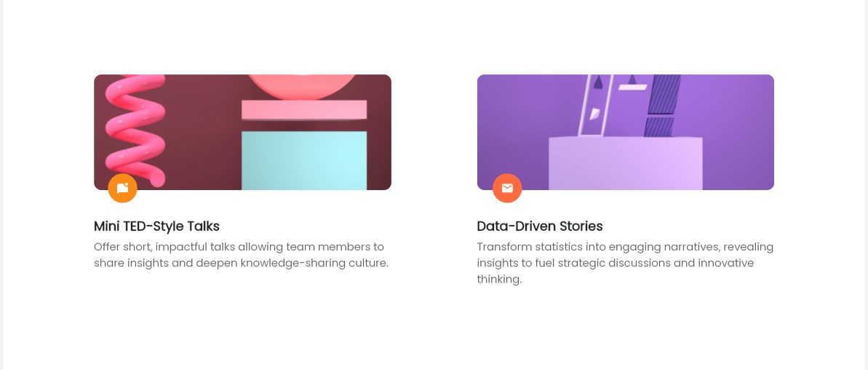Click the white-framed panel with triangles
Screen dimensions: 868x370
[x=595, y=105]
